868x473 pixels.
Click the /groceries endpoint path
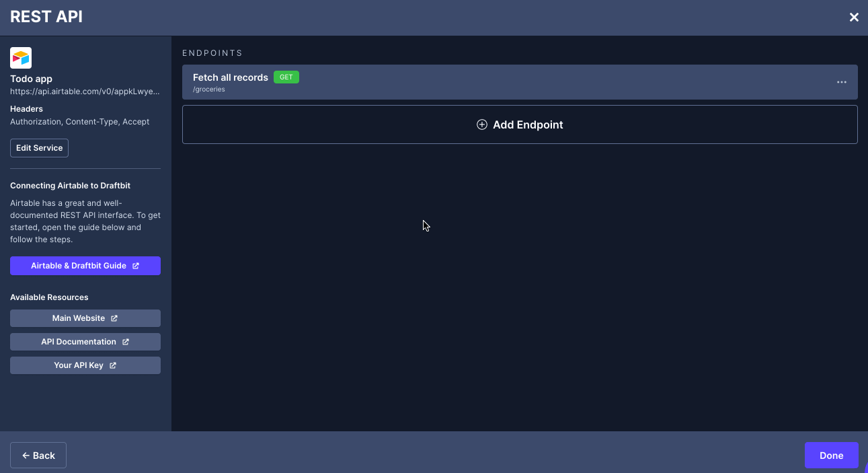click(208, 89)
